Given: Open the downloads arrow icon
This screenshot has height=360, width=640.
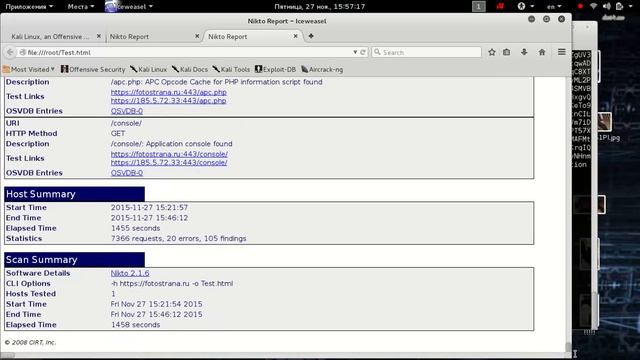Looking at the screenshot, I should pos(524,52).
